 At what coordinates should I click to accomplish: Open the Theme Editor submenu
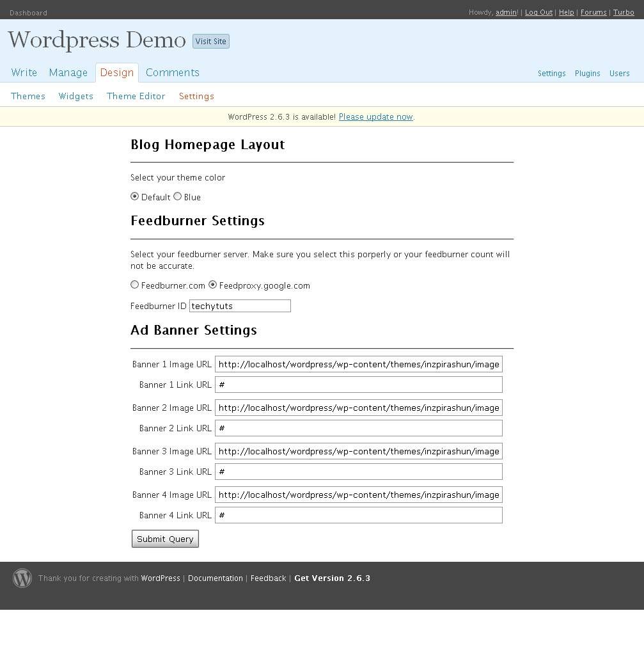pos(136,96)
